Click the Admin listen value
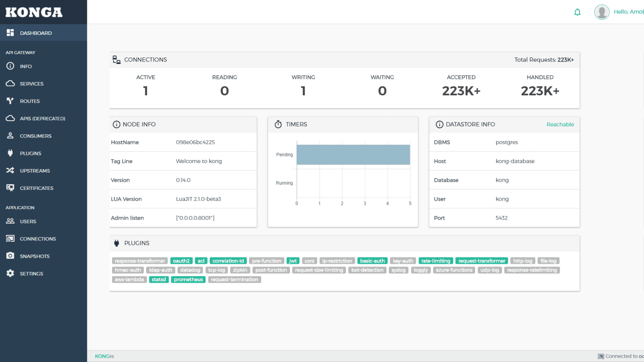Image resolution: width=644 pixels, height=362 pixels. 195,218
